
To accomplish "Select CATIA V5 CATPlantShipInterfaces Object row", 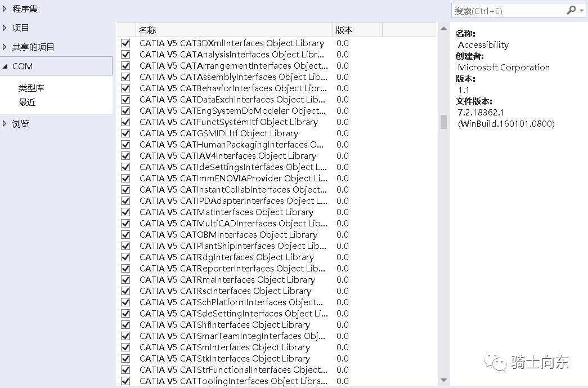I will 276,246.
